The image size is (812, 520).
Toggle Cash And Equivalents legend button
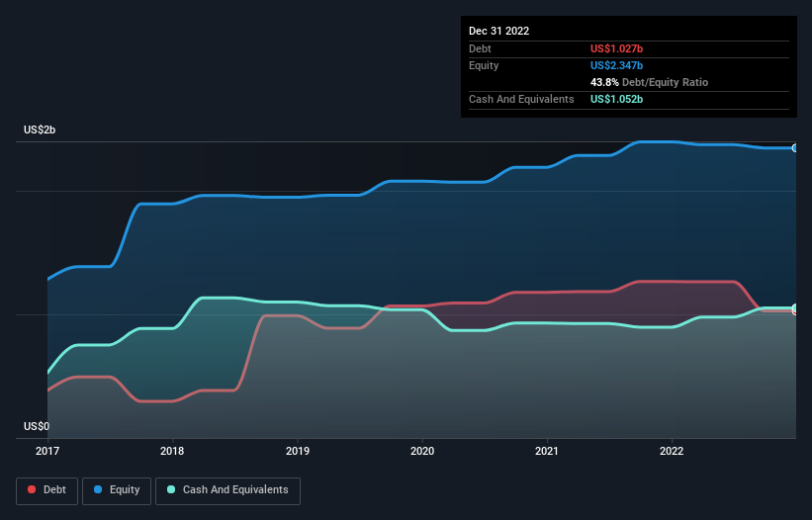(227, 490)
